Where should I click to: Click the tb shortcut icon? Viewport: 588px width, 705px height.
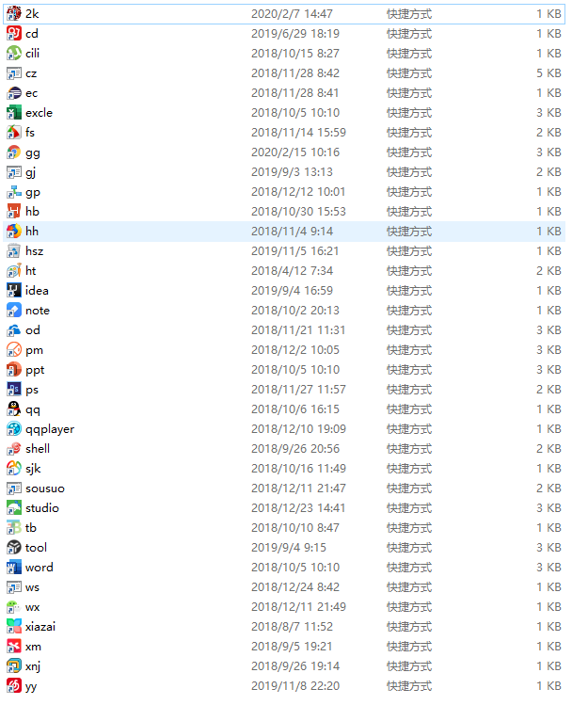coord(14,528)
